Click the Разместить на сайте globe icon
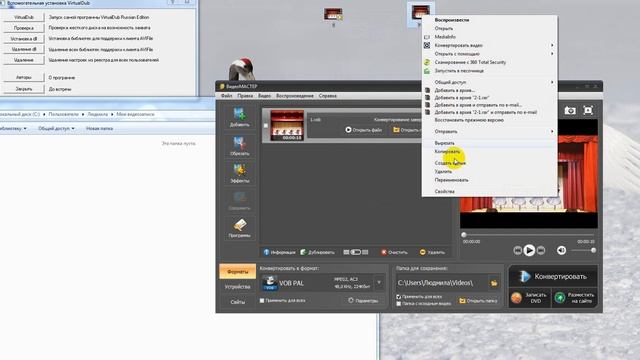 point(560,298)
